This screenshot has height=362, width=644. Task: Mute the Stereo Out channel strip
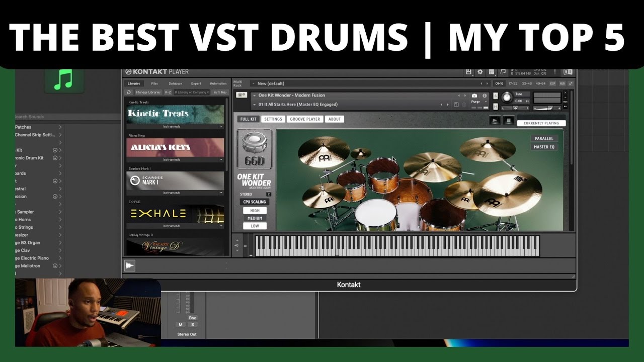point(181,325)
